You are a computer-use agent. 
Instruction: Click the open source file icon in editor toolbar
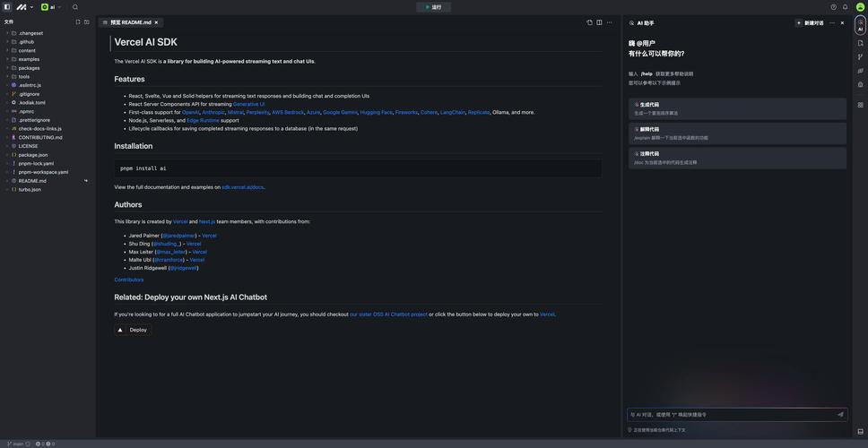click(x=589, y=22)
